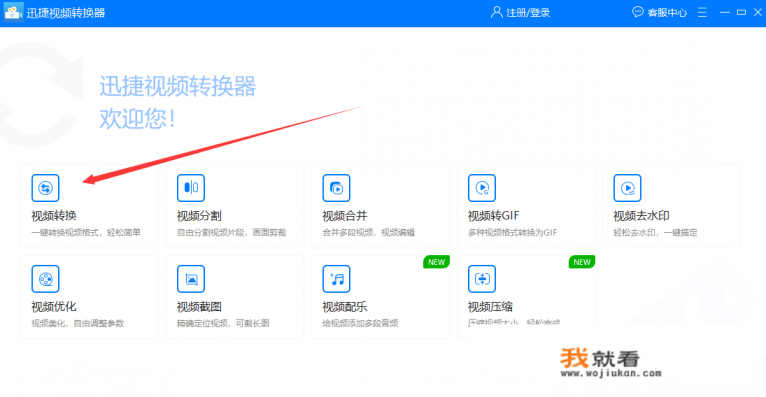Click NEW badge on 视频配乐 card
This screenshot has height=397, width=766.
436,262
